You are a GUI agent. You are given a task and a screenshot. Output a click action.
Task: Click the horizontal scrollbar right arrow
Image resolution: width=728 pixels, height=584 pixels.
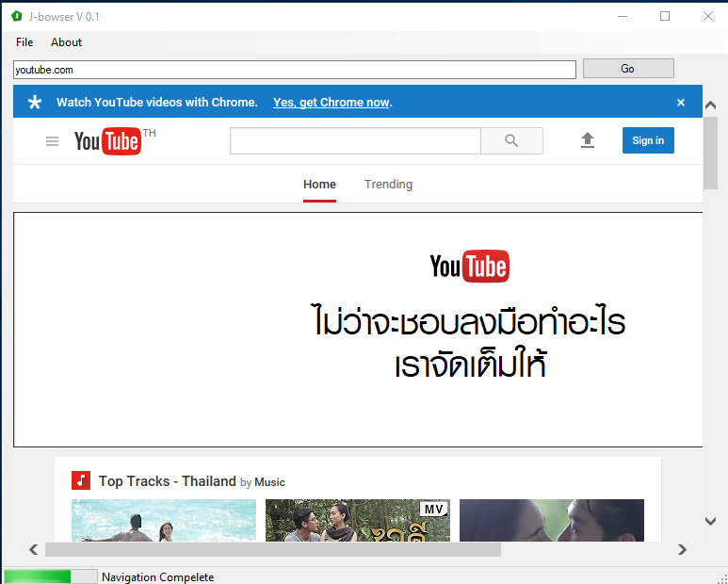(x=682, y=550)
